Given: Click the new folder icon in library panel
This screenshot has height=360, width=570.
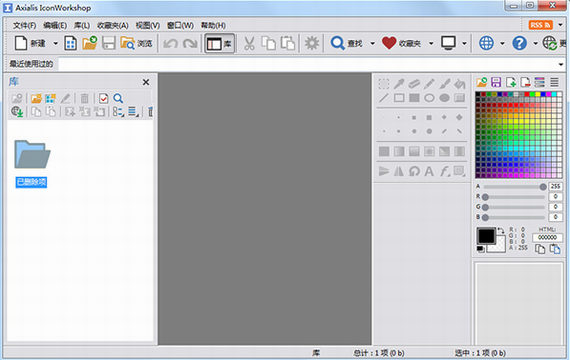Looking at the screenshot, I should pos(36,98).
